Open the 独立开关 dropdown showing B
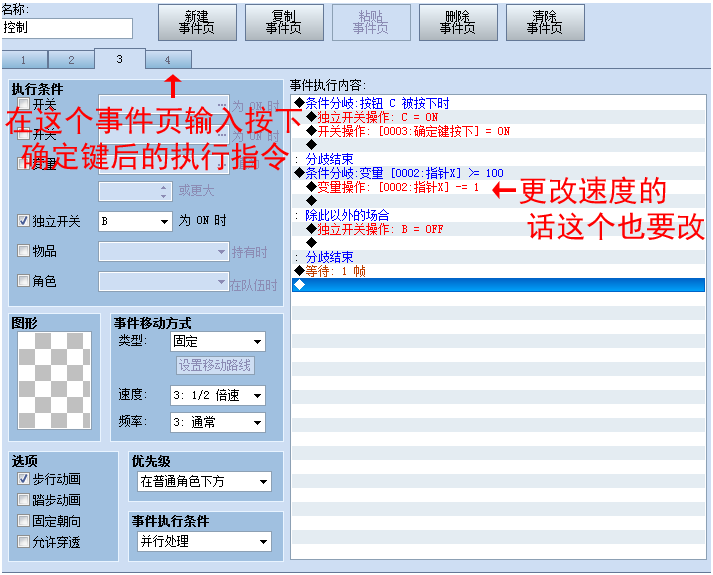 click(136, 221)
